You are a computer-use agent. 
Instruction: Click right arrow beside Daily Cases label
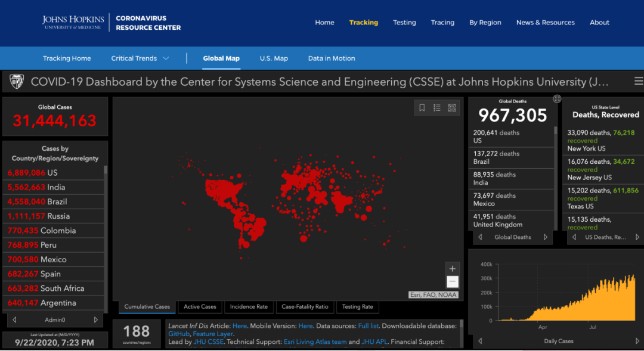click(x=637, y=341)
